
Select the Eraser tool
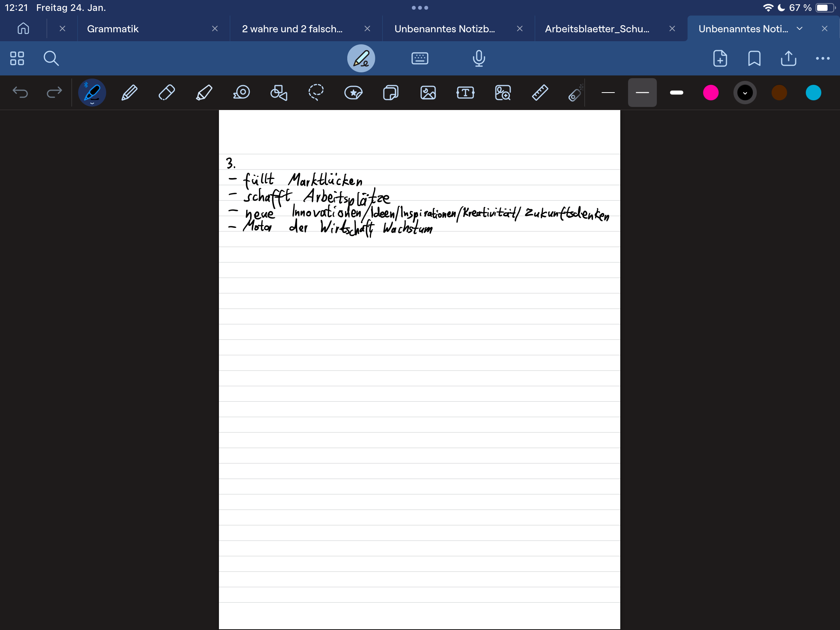pos(166,93)
